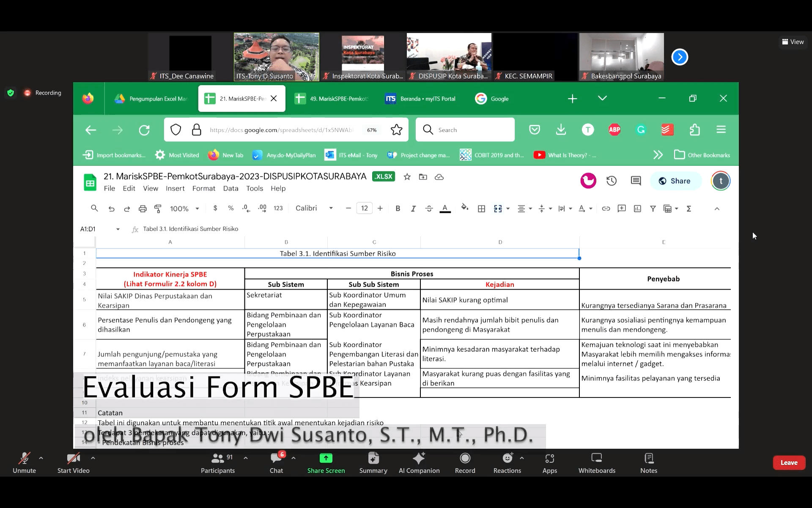Click Share Screen icon

tap(326, 458)
